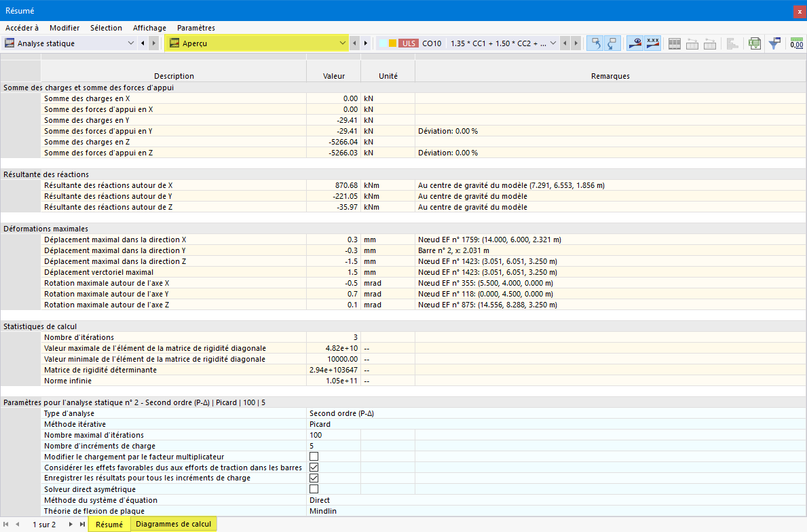Click the Second ordre (P-Δ) analysis type value
The width and height of the screenshot is (807, 532).
coord(342,413)
